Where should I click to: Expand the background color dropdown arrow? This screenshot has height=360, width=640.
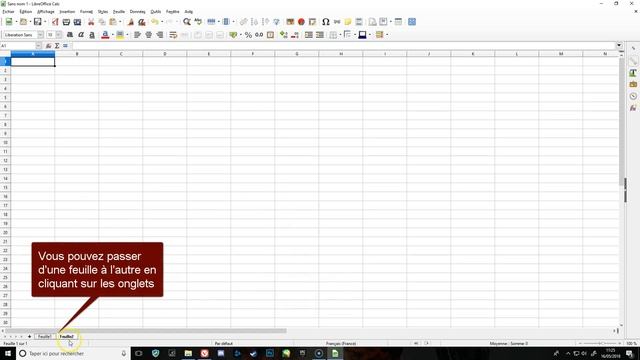click(127, 35)
